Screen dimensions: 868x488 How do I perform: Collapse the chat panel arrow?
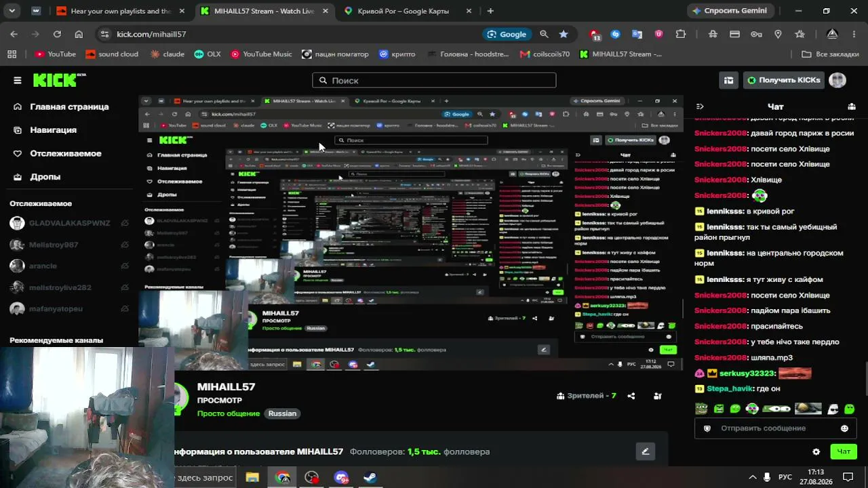coord(701,106)
